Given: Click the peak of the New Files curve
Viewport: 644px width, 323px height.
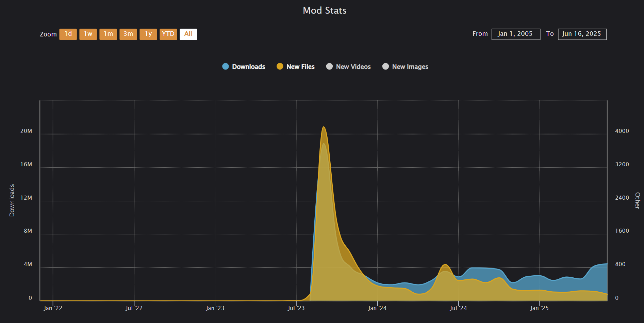Looking at the screenshot, I should point(324,127).
